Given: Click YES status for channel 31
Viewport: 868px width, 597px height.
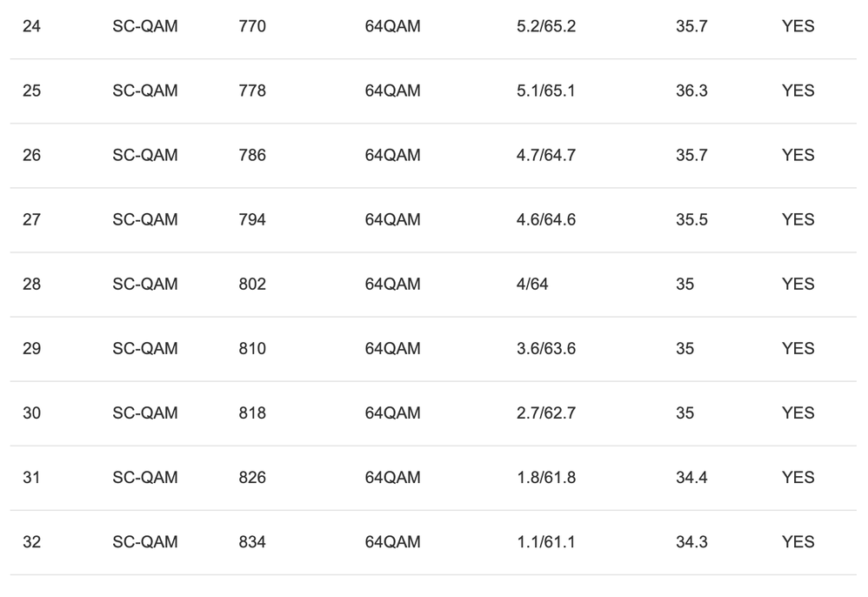Looking at the screenshot, I should 798,477.
